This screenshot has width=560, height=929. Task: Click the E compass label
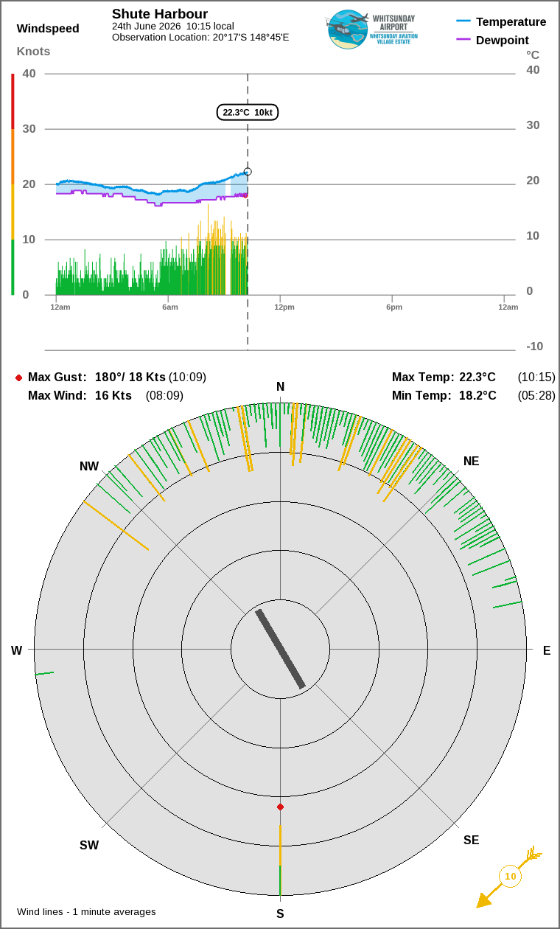tap(547, 650)
